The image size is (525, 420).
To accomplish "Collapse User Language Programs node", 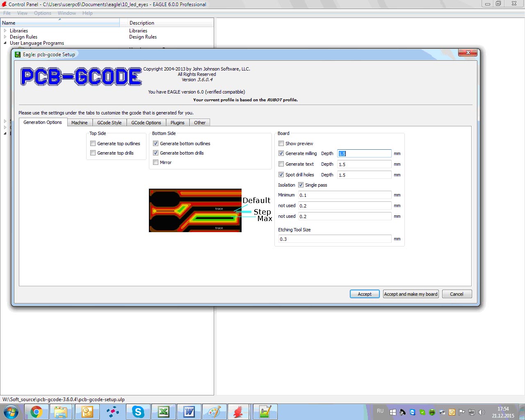I will point(5,43).
